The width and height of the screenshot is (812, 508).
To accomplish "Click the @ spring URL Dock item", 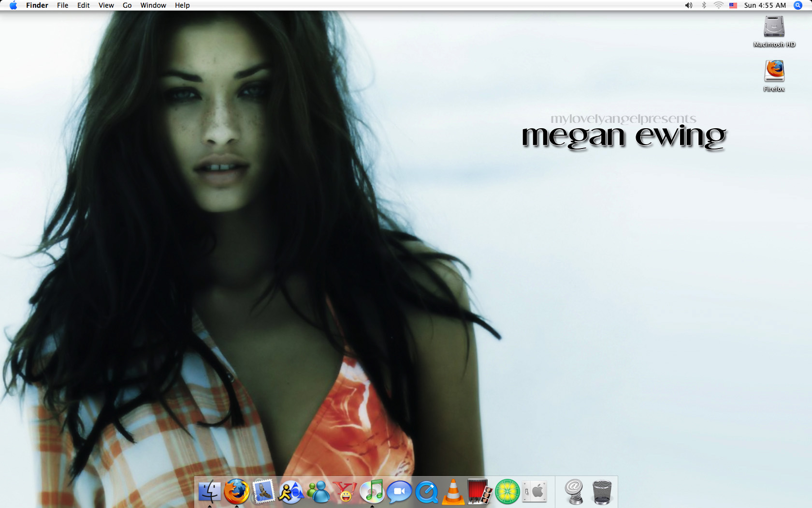I will pos(574,492).
